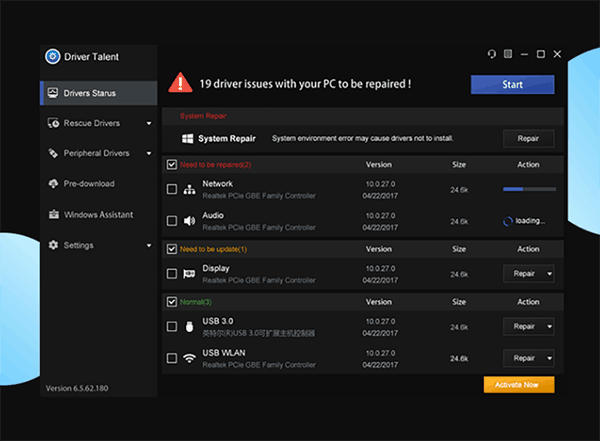Open the Windows Assistant section

pyautogui.click(x=99, y=214)
